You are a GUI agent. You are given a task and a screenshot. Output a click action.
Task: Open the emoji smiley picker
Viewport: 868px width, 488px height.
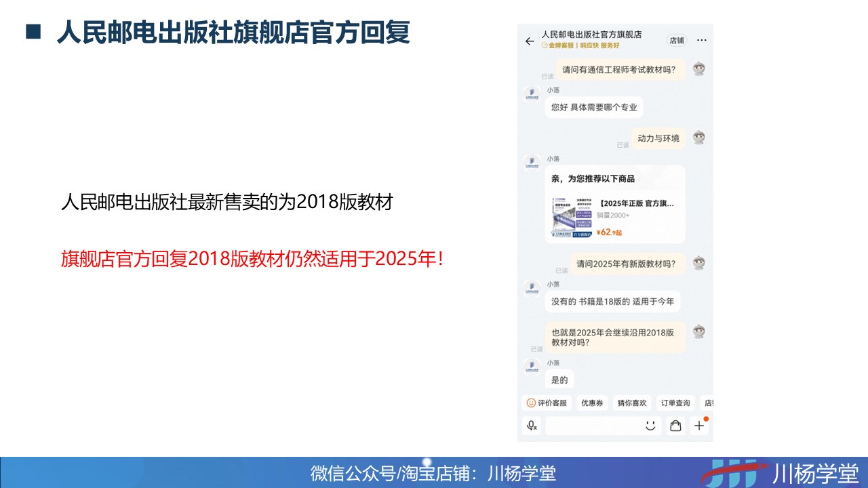click(x=650, y=426)
